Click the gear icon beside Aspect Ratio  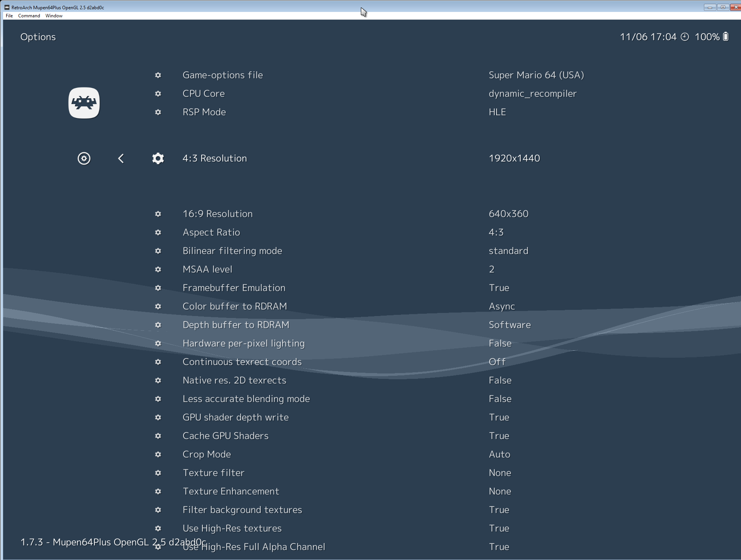(158, 232)
